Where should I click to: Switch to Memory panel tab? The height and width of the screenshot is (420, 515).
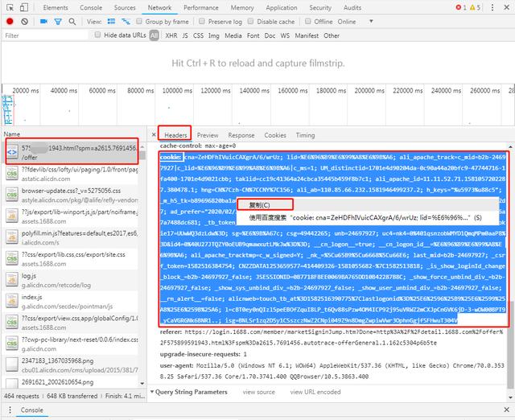(242, 7)
